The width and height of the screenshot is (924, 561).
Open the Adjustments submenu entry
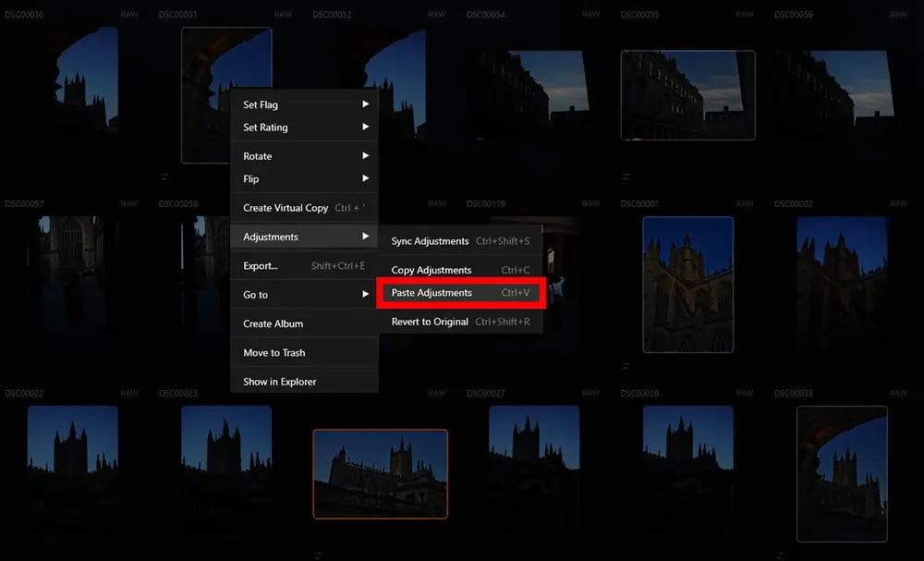304,237
